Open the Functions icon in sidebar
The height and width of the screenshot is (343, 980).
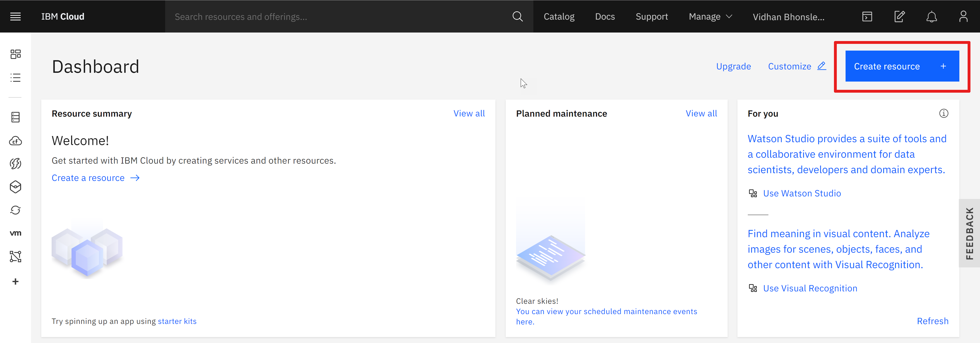15,164
